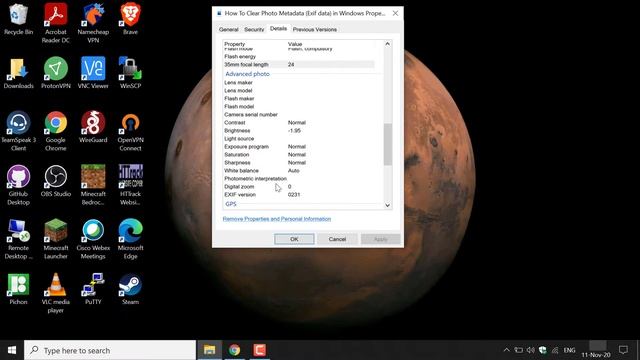Select the Brightness property row
Viewport: 640px width, 360px height.
(x=299, y=131)
